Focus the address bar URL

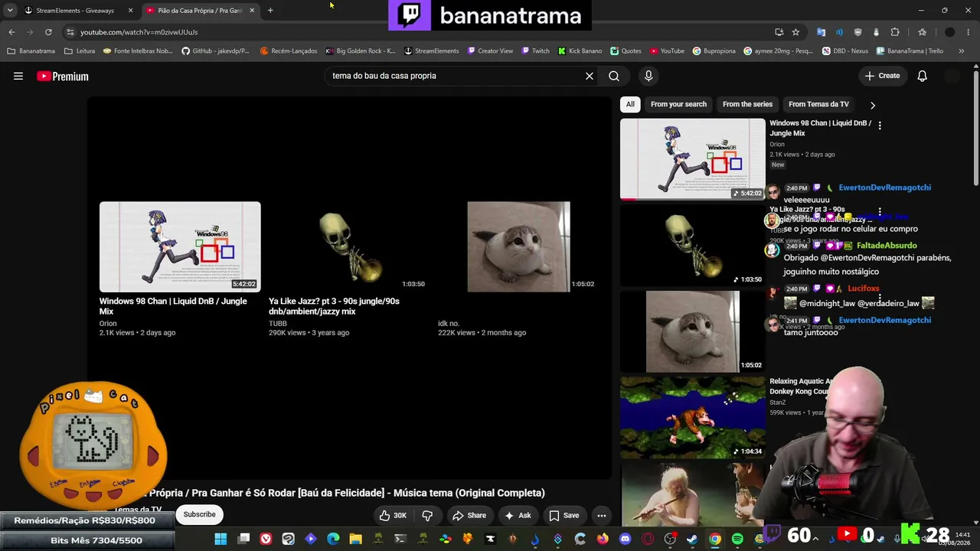139,32
